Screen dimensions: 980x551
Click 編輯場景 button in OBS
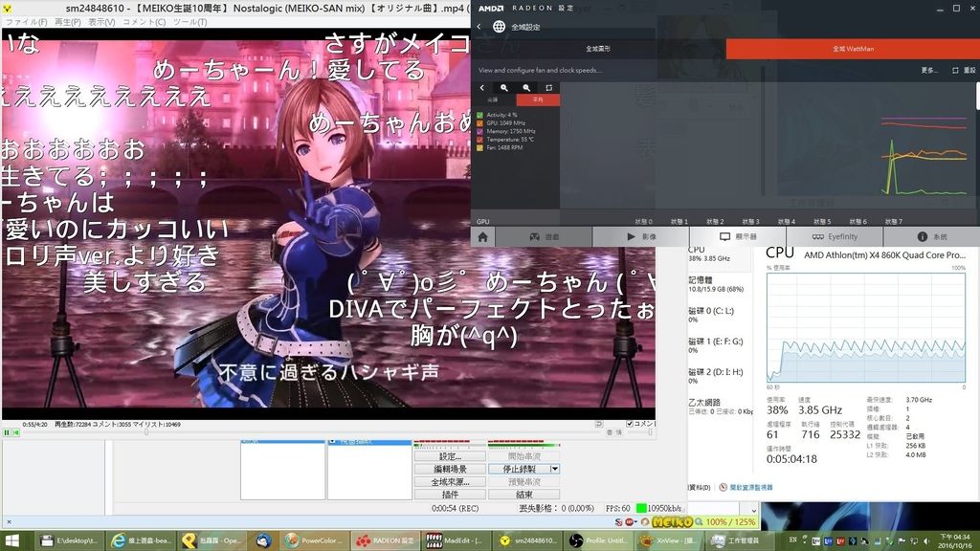pyautogui.click(x=450, y=469)
